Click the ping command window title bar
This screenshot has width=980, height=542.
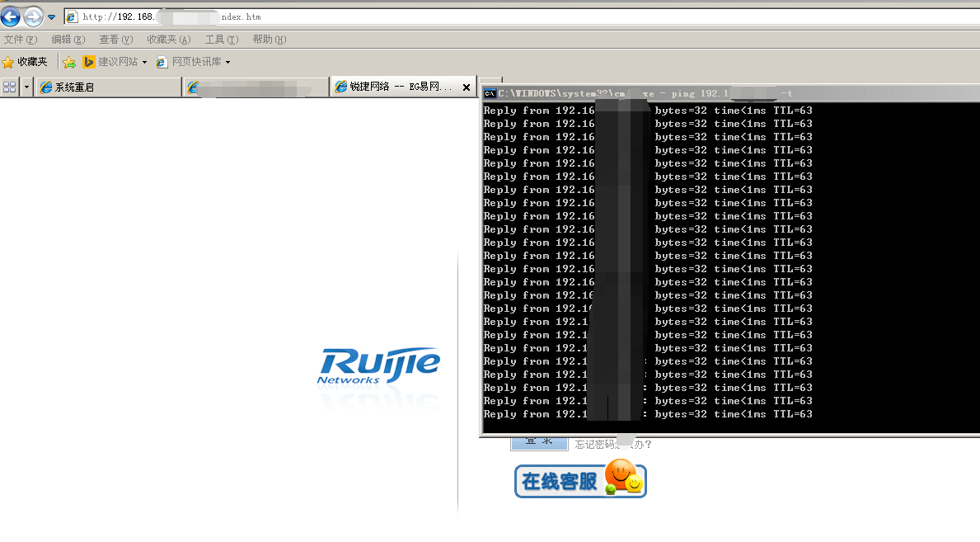pos(731,93)
